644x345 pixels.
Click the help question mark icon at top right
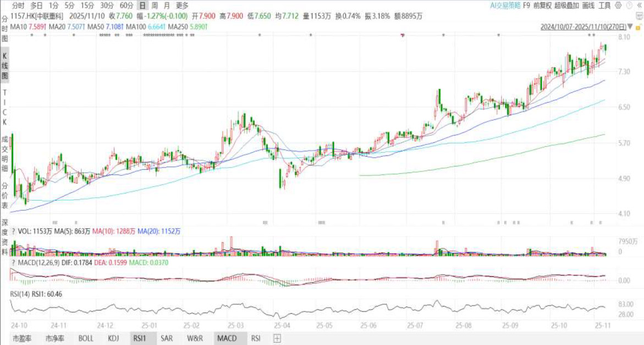pos(628,5)
